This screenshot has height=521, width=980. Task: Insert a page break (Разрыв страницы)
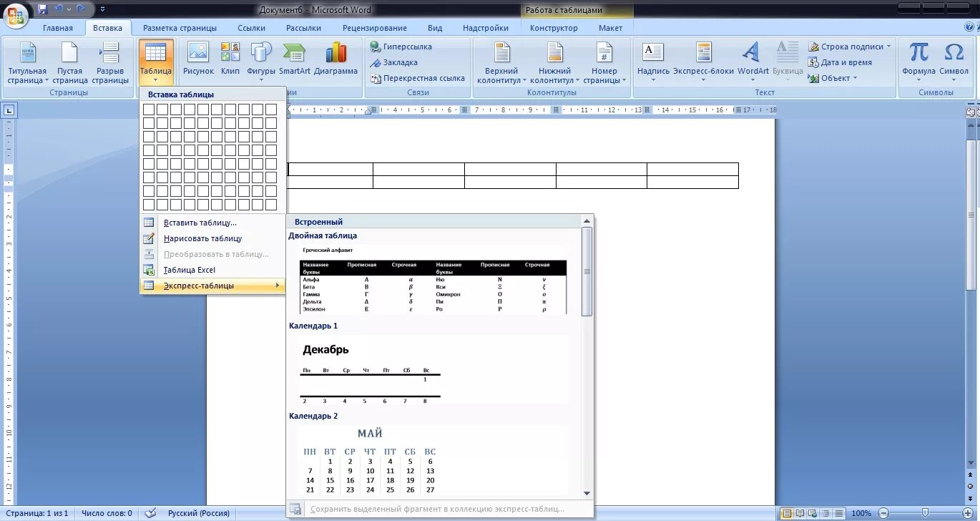(110, 63)
